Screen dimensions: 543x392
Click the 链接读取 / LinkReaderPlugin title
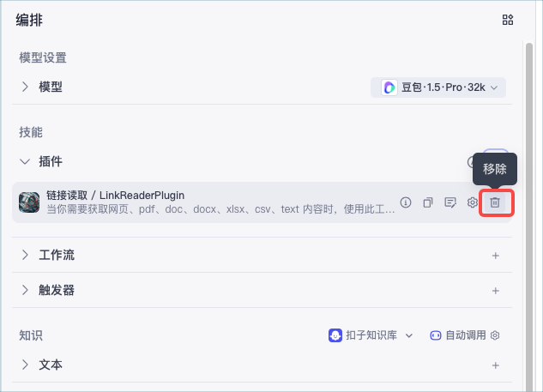[115, 196]
